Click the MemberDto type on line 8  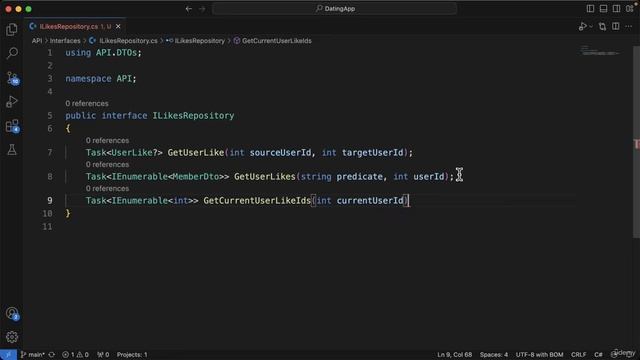tap(196, 177)
